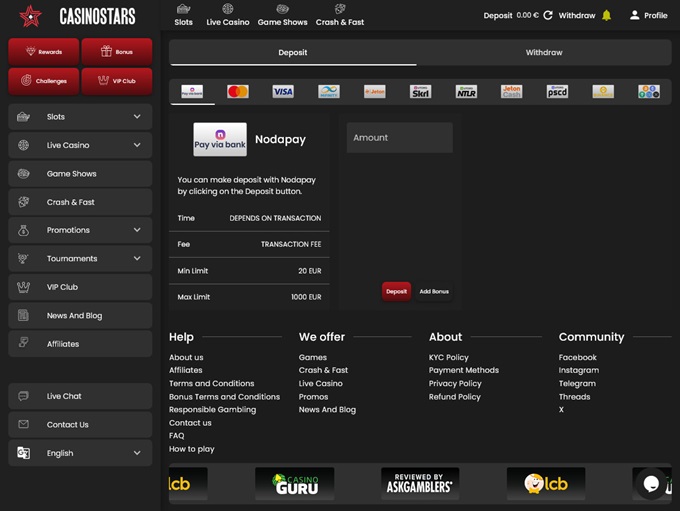Open the Responsible Gambling footer link
Image resolution: width=680 pixels, height=511 pixels.
pos(212,409)
